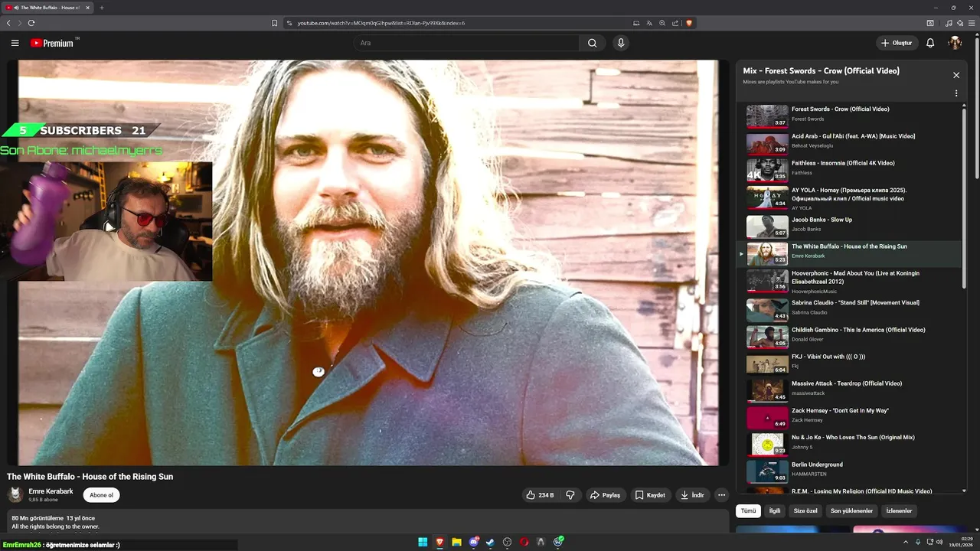980x551 pixels.
Task: Open Discord from the taskbar
Action: (474, 542)
